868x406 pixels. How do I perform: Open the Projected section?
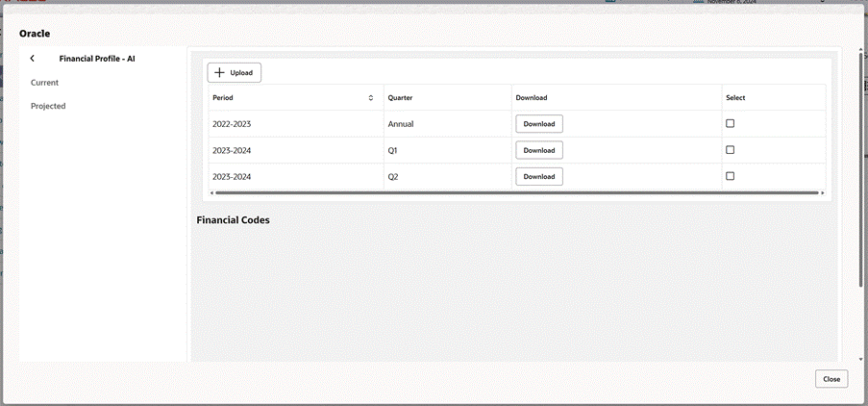[x=48, y=106]
